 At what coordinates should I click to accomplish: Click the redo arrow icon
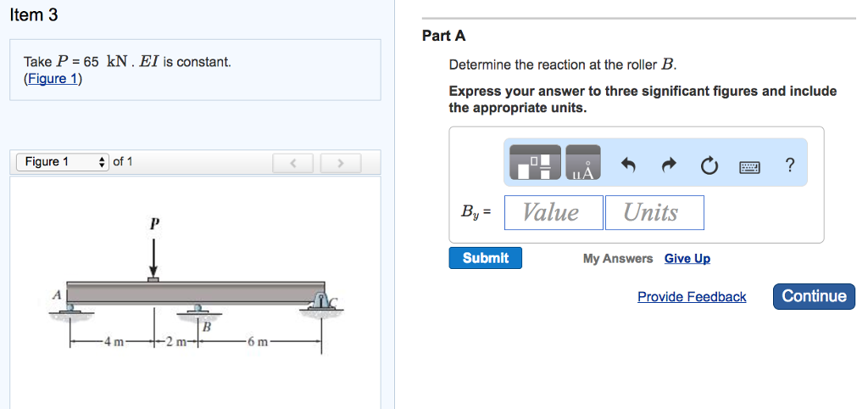pyautogui.click(x=669, y=165)
